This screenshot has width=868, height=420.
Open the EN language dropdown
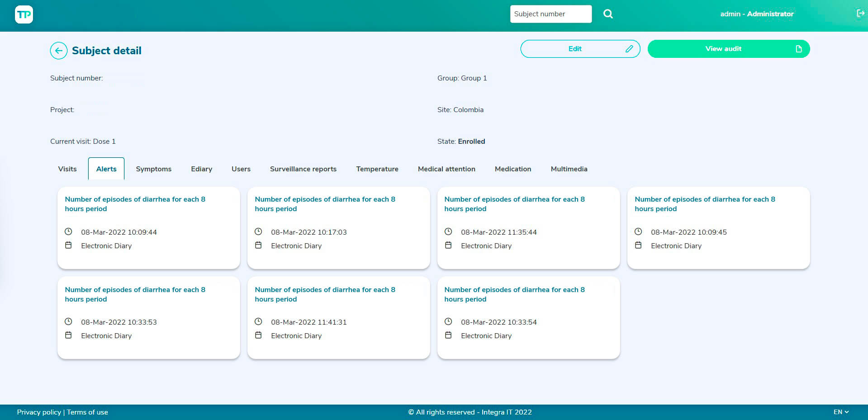pos(841,412)
